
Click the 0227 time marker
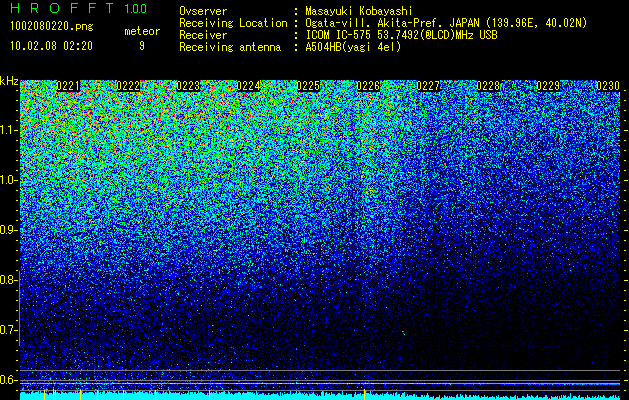(x=428, y=86)
